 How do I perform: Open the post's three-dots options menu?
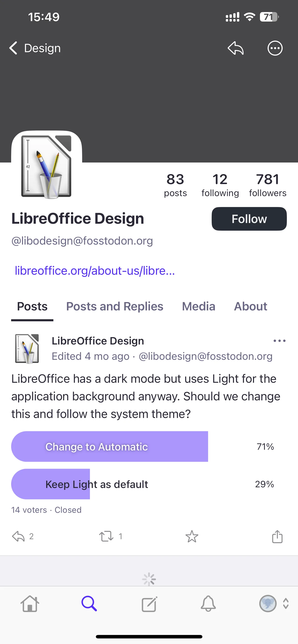(x=279, y=341)
